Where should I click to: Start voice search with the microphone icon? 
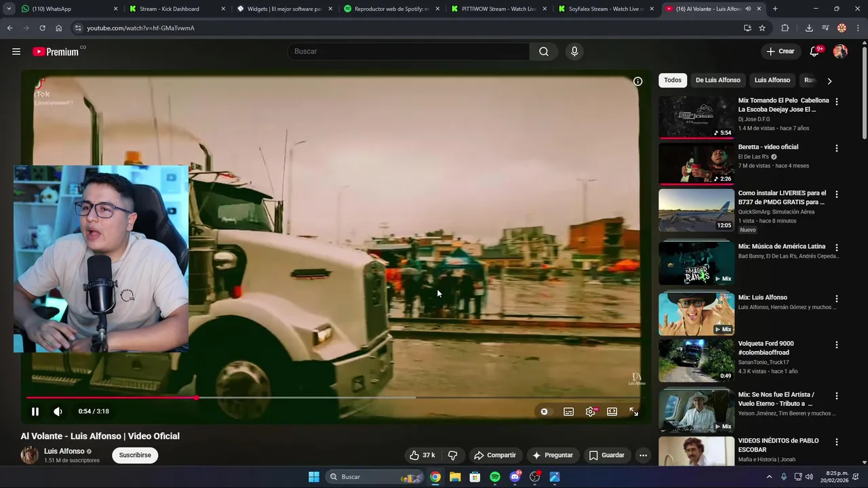574,52
